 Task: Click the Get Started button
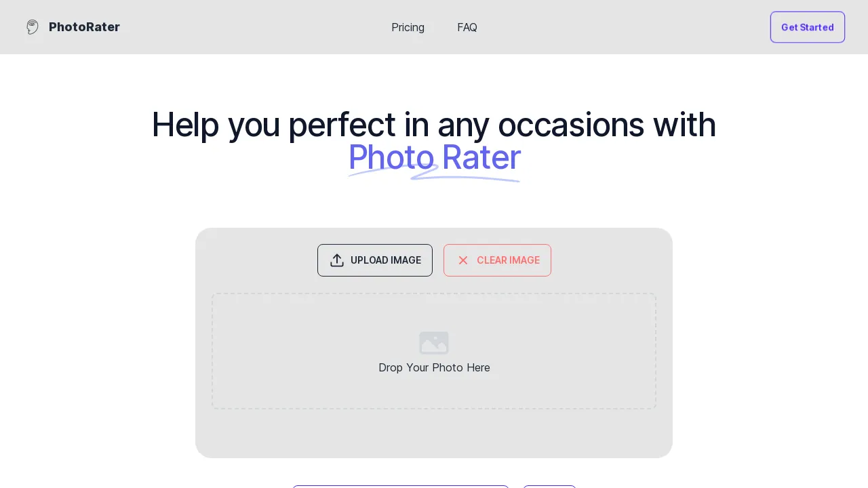[x=808, y=27]
